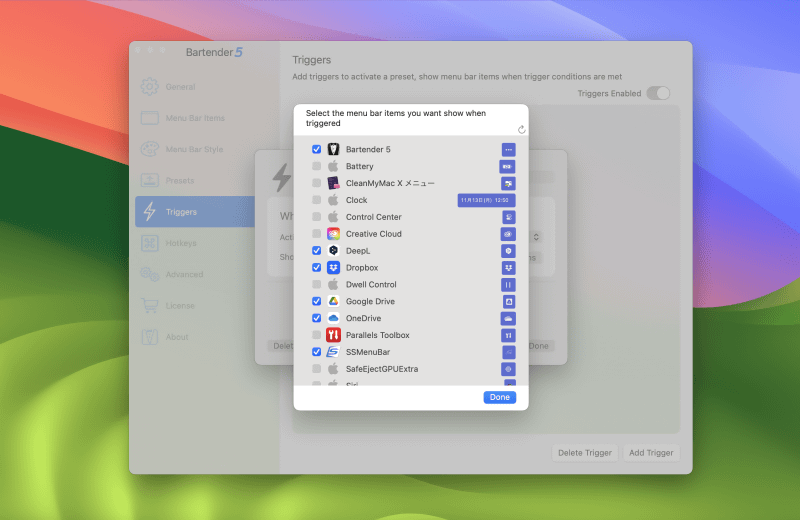
Task: Check the Battery checkbox
Action: click(316, 166)
